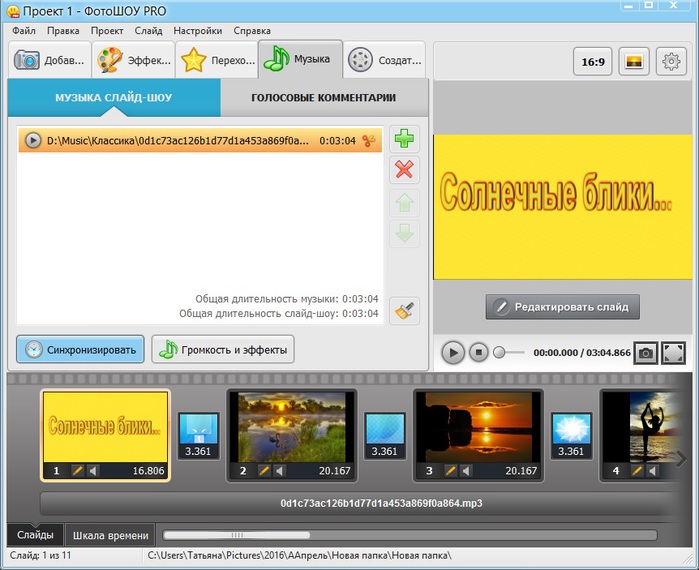Delete the music track with red X

pyautogui.click(x=404, y=169)
